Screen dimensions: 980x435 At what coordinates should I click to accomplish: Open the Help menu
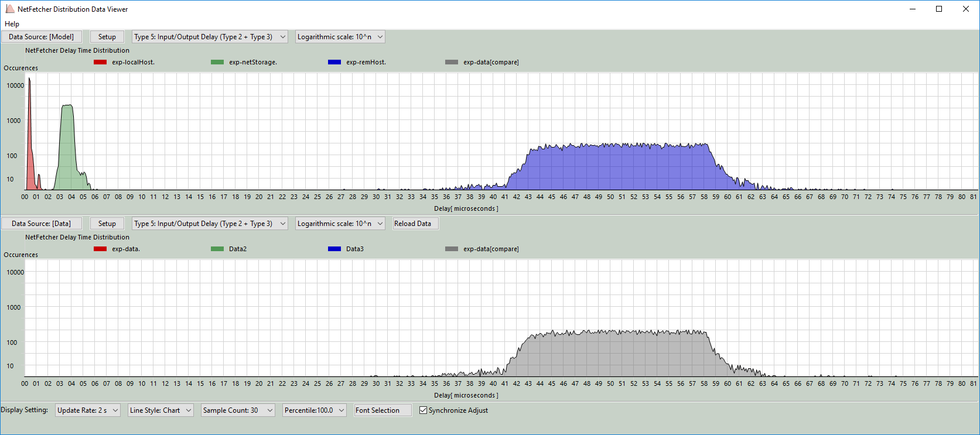pos(12,24)
